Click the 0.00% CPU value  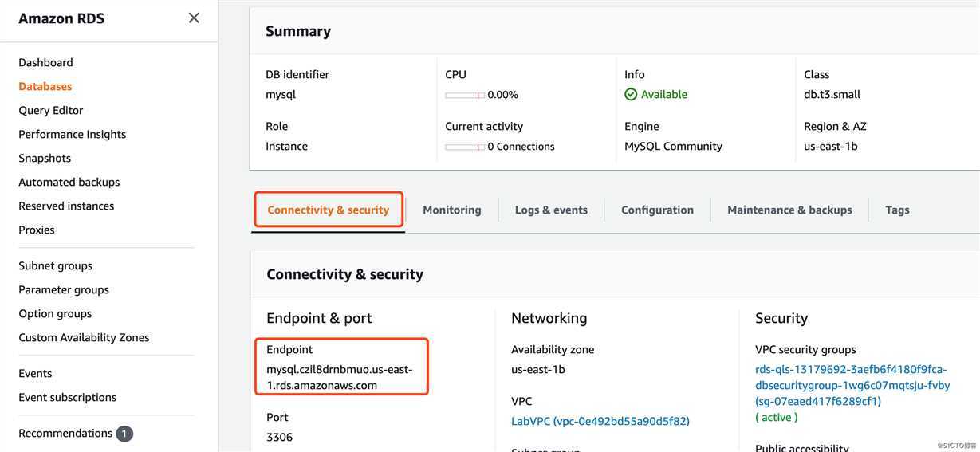tap(502, 94)
